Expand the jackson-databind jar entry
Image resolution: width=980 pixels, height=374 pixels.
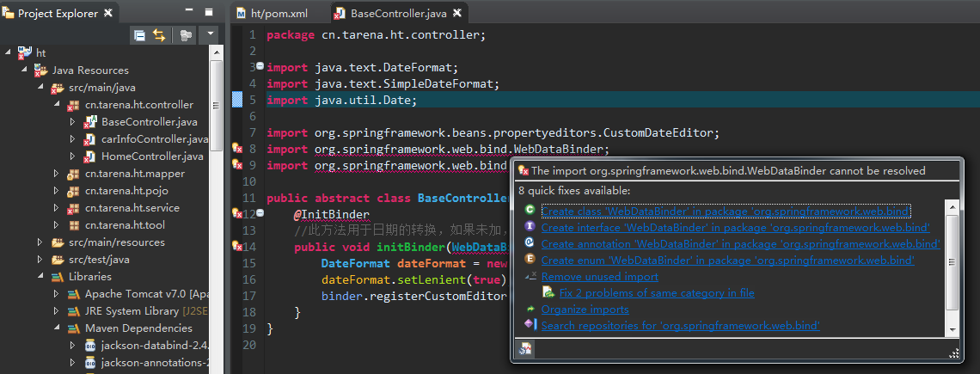72,346
